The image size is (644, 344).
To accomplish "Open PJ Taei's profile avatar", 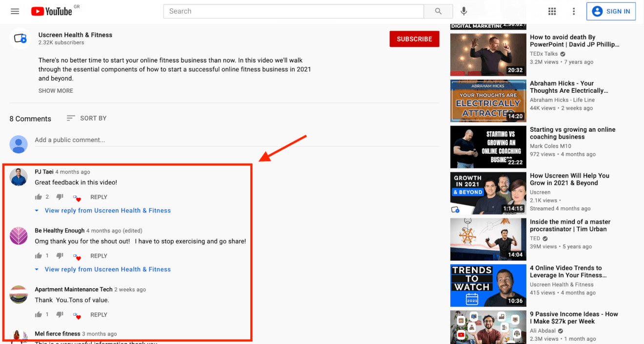I will [19, 177].
